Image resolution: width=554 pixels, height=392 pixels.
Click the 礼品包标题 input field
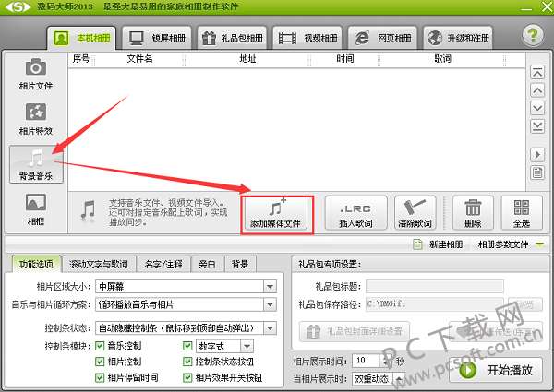click(x=435, y=287)
